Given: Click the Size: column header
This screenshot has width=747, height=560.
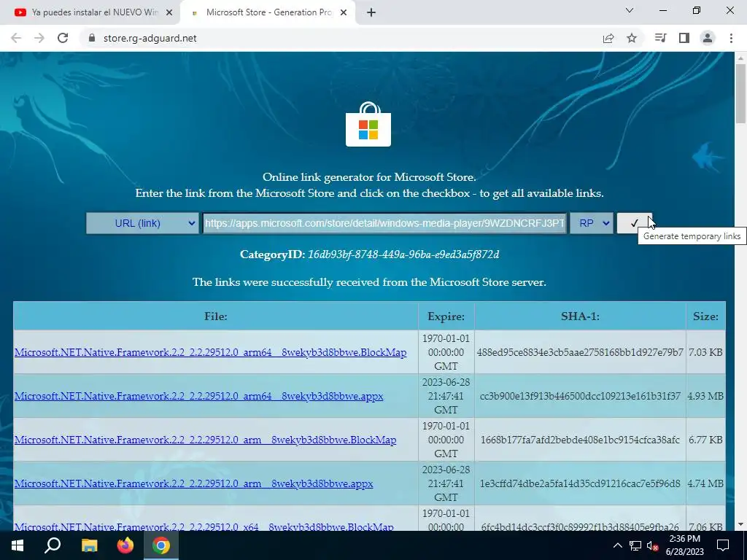Looking at the screenshot, I should click(705, 316).
